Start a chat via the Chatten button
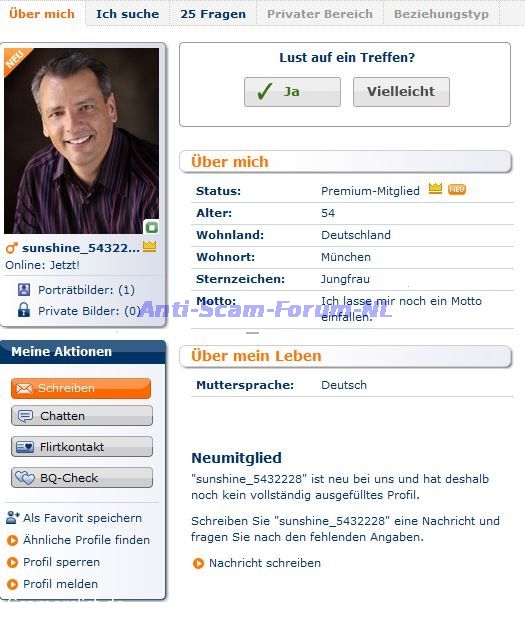The image size is (525, 617). [x=81, y=416]
